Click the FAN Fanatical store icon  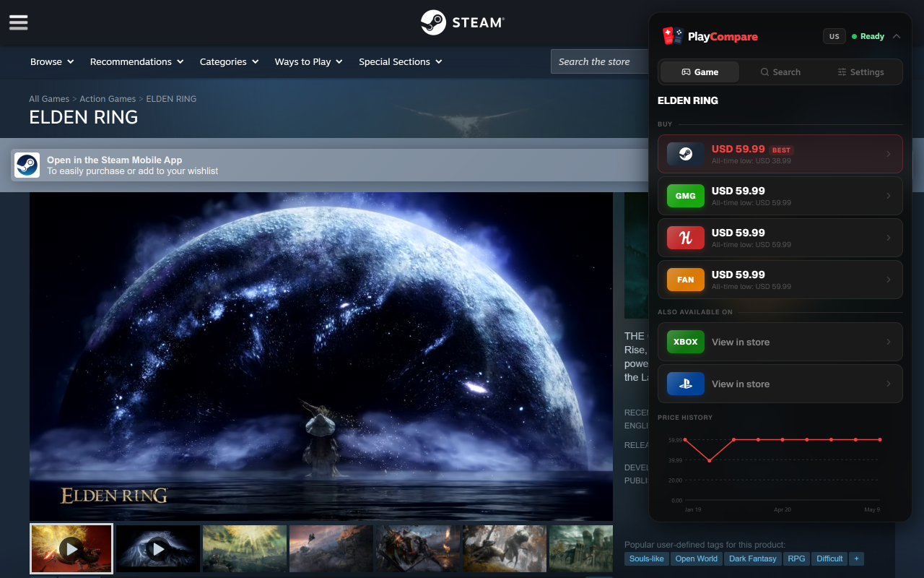point(686,280)
